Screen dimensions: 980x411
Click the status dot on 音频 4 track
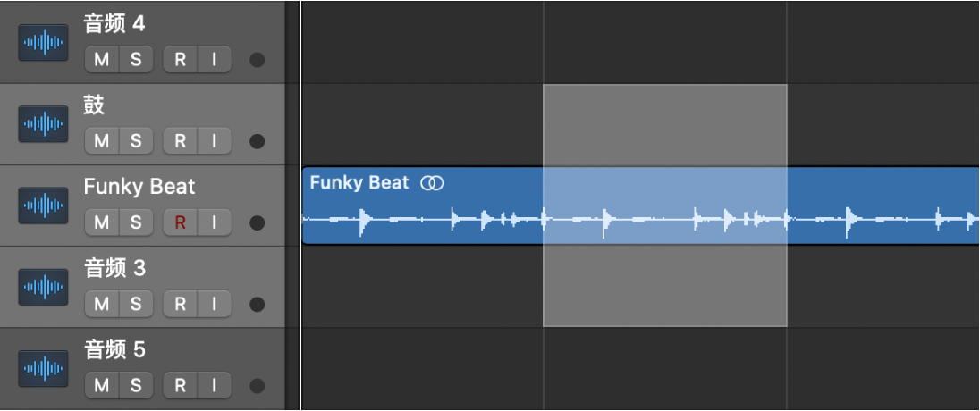coord(258,61)
